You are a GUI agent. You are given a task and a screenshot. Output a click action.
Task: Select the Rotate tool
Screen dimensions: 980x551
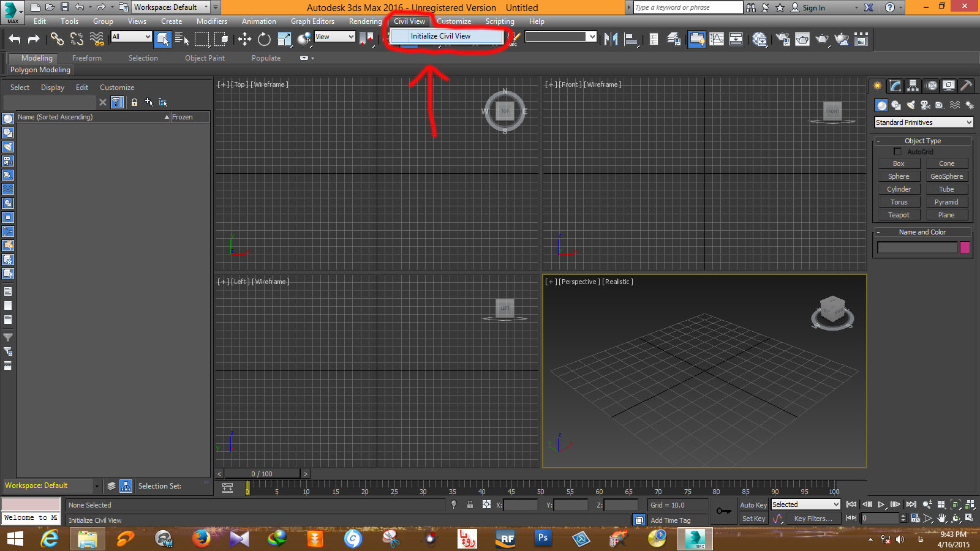coord(264,39)
